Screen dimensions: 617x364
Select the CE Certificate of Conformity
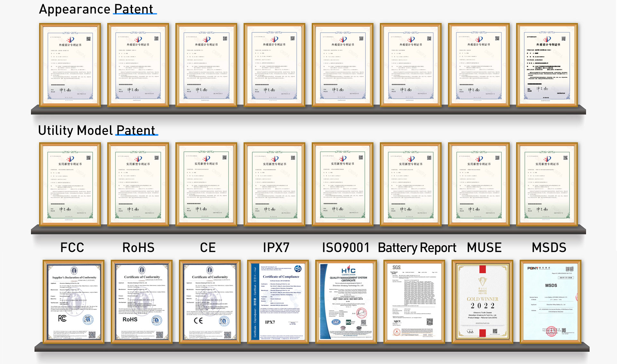click(x=210, y=302)
